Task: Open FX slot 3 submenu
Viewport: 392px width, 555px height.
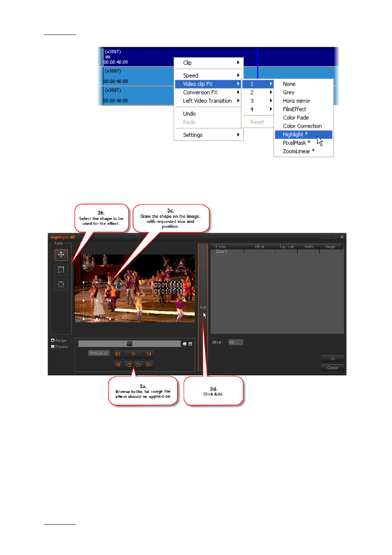Action: click(258, 101)
